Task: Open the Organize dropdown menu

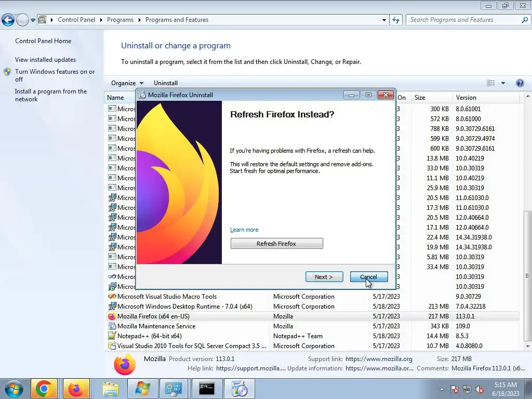Action: coord(127,83)
